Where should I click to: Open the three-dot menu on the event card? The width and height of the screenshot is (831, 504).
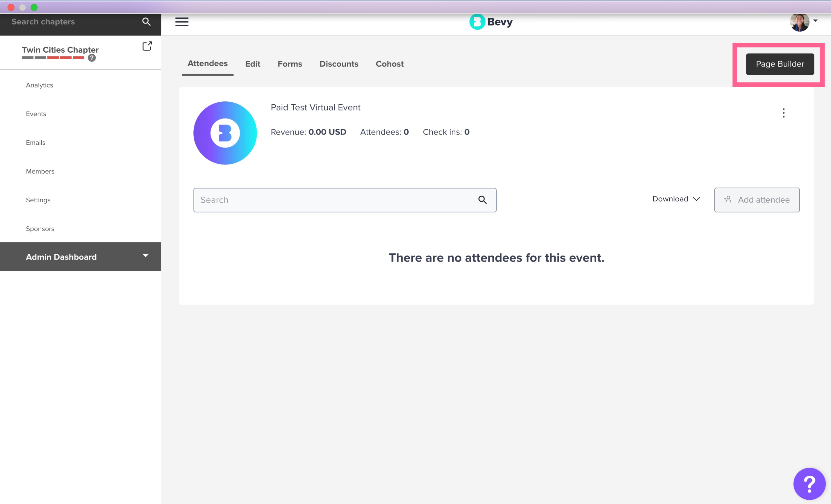(784, 113)
